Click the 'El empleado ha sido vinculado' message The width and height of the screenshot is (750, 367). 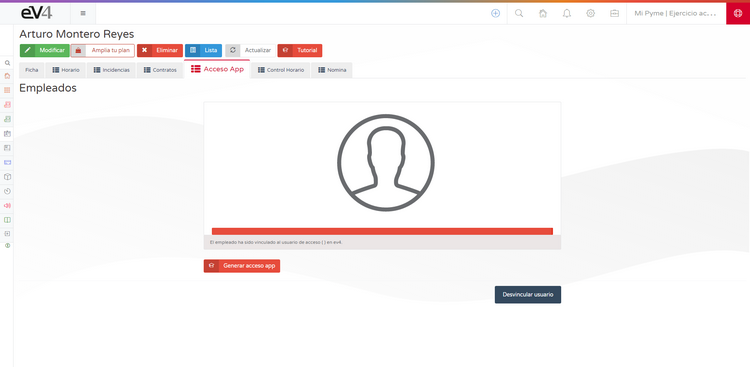276,243
